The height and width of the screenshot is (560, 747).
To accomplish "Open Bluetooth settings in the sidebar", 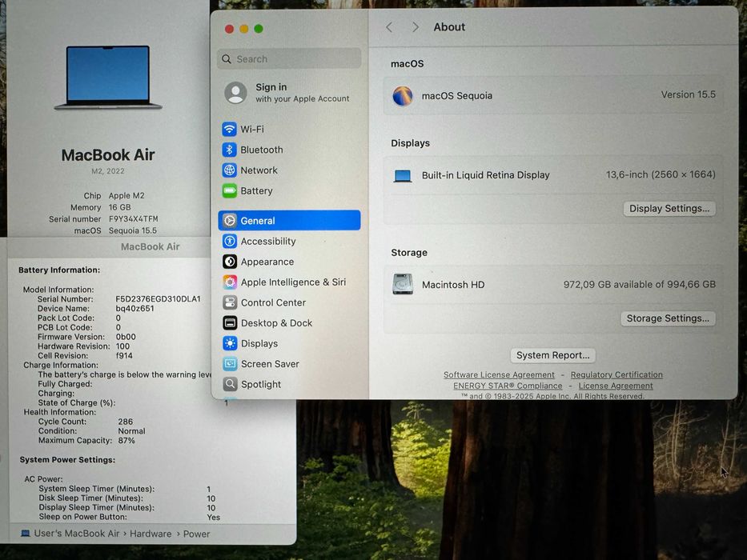I will click(x=289, y=150).
